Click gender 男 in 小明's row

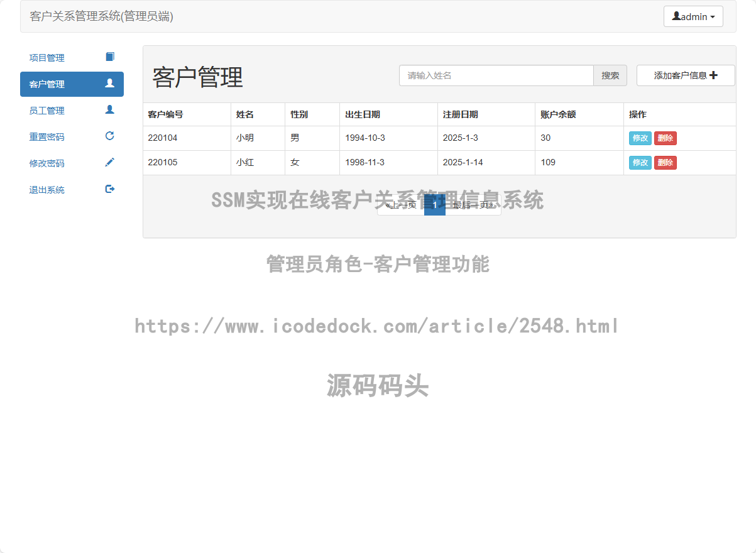[x=295, y=138]
